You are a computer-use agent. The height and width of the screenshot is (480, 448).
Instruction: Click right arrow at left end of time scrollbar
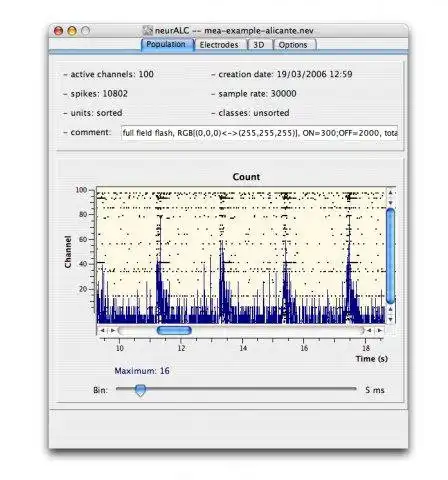(113, 330)
